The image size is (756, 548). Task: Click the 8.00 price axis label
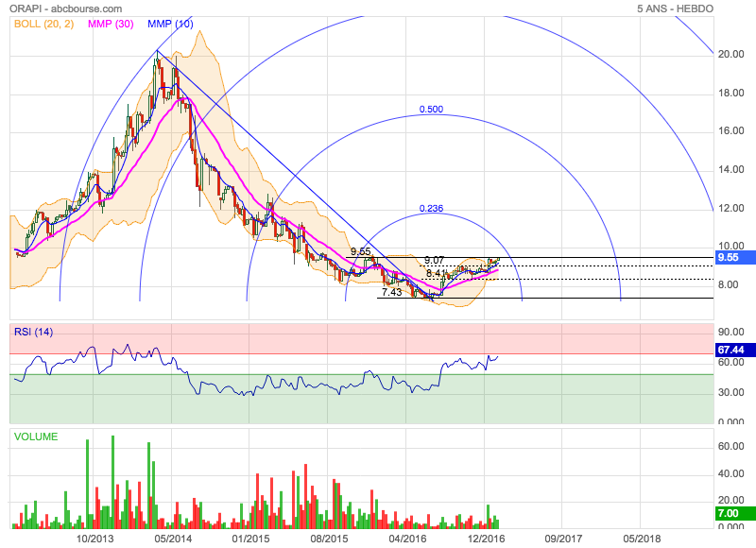728,284
